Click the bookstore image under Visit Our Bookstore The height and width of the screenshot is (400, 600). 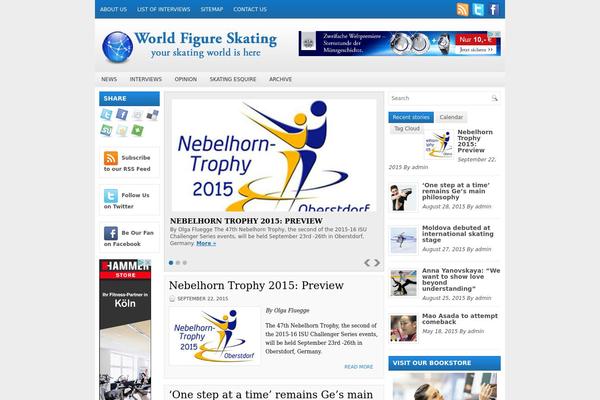[x=445, y=386]
